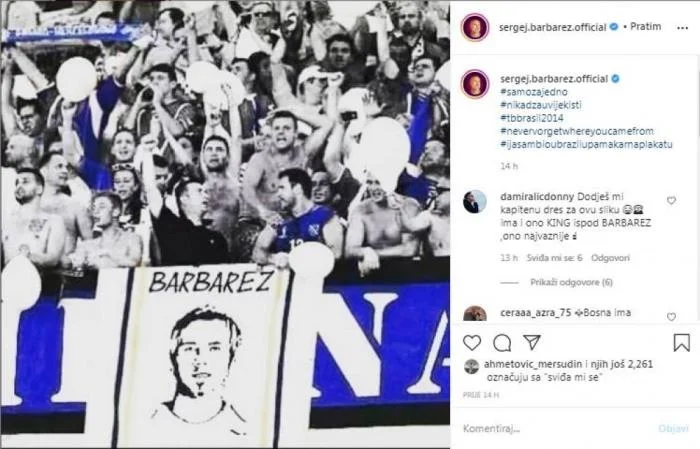This screenshot has width=700, height=449.
Task: Open damiralicdonny's profile picture
Action: tap(475, 201)
